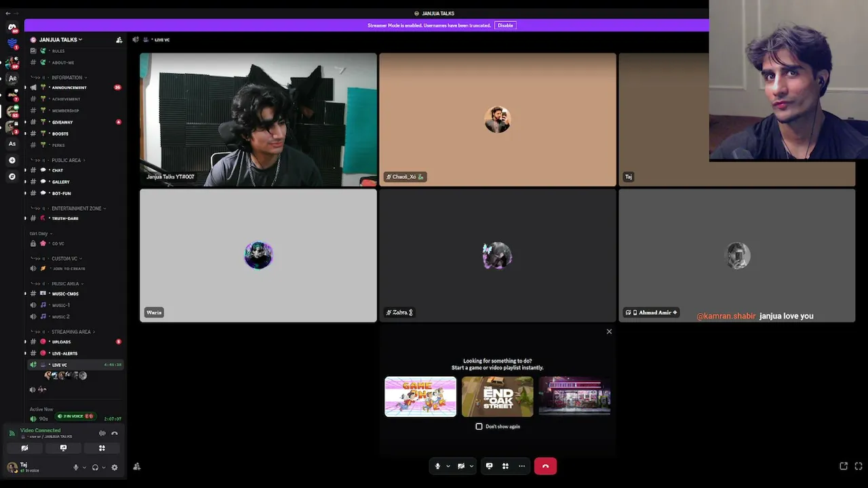Open headphone output options arrow in user panel

(x=104, y=468)
